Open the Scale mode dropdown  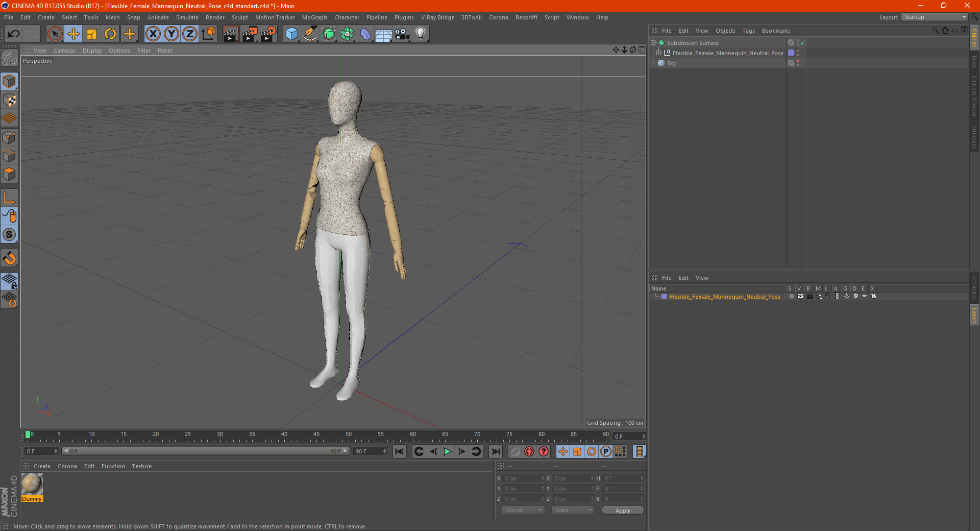tap(573, 510)
